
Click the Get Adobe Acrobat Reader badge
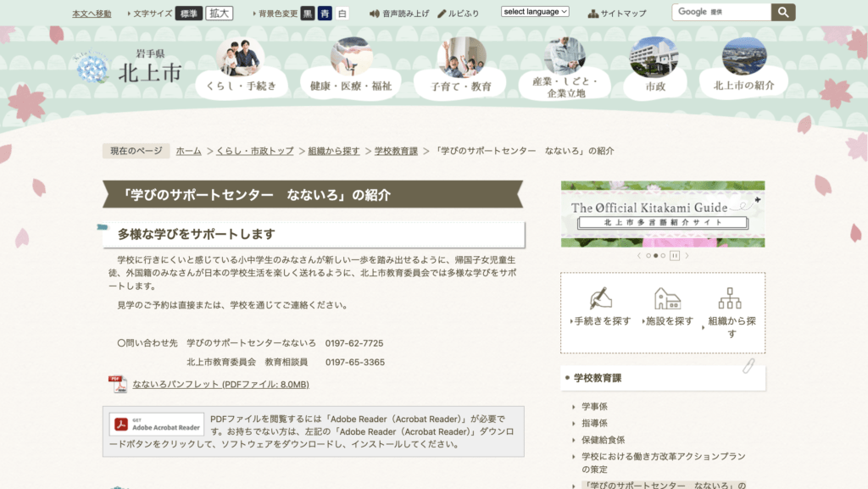156,423
